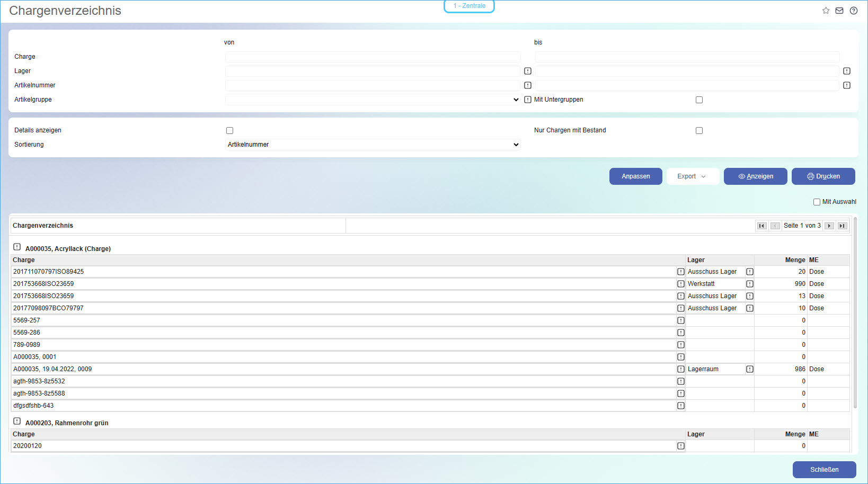The image size is (868, 484).
Task: Click info icon in charge row 5569-257
Action: pyautogui.click(x=681, y=320)
